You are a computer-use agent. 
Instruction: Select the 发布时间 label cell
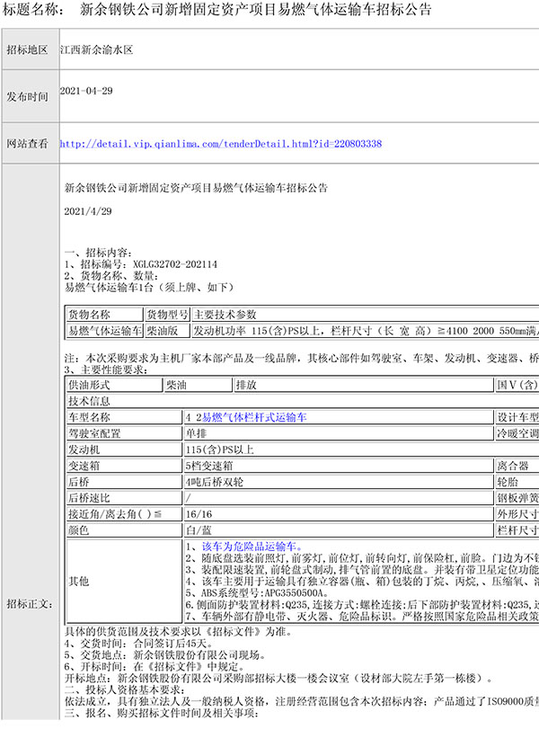[31, 96]
